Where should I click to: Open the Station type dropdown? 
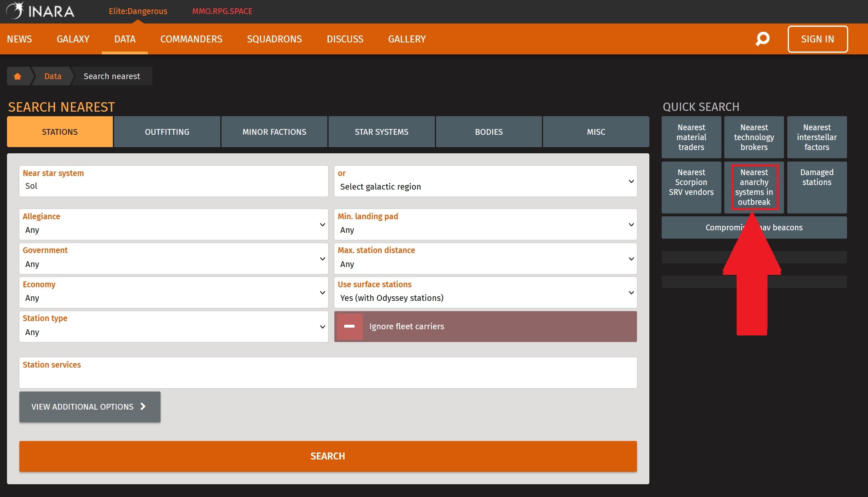coord(173,327)
